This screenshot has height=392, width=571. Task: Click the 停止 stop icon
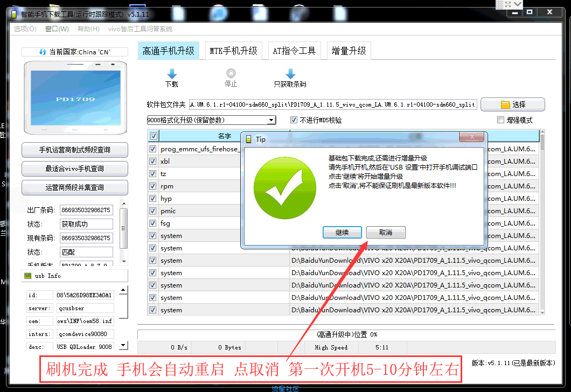231,73
